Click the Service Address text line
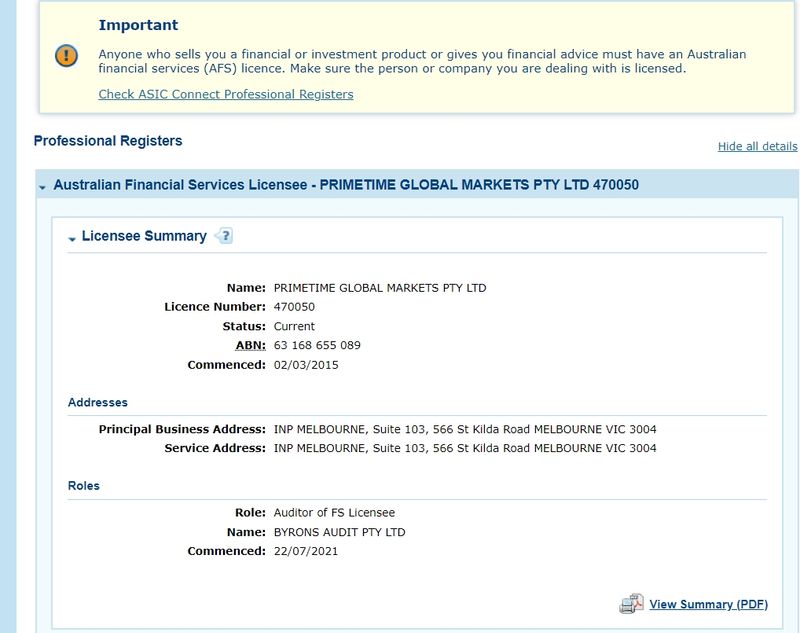The image size is (800, 633). click(x=465, y=448)
